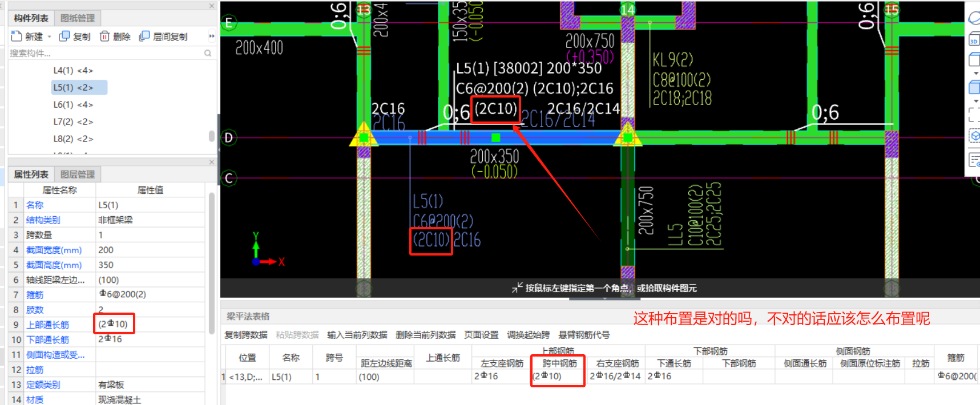Click 调换起始跨 button
Image resolution: width=980 pixels, height=405 pixels.
[528, 335]
